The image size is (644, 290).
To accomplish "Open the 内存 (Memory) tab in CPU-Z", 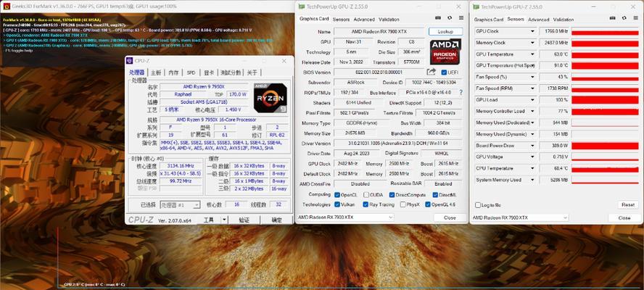I will 174,72.
